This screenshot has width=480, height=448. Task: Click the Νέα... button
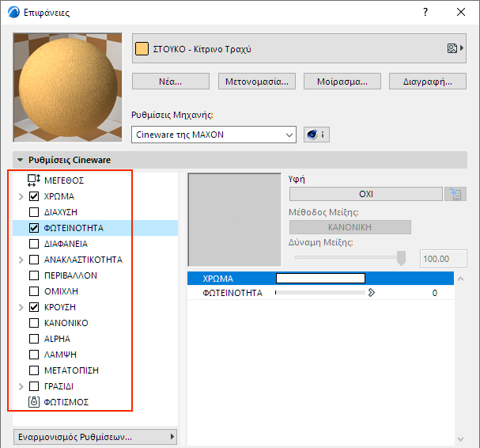171,82
